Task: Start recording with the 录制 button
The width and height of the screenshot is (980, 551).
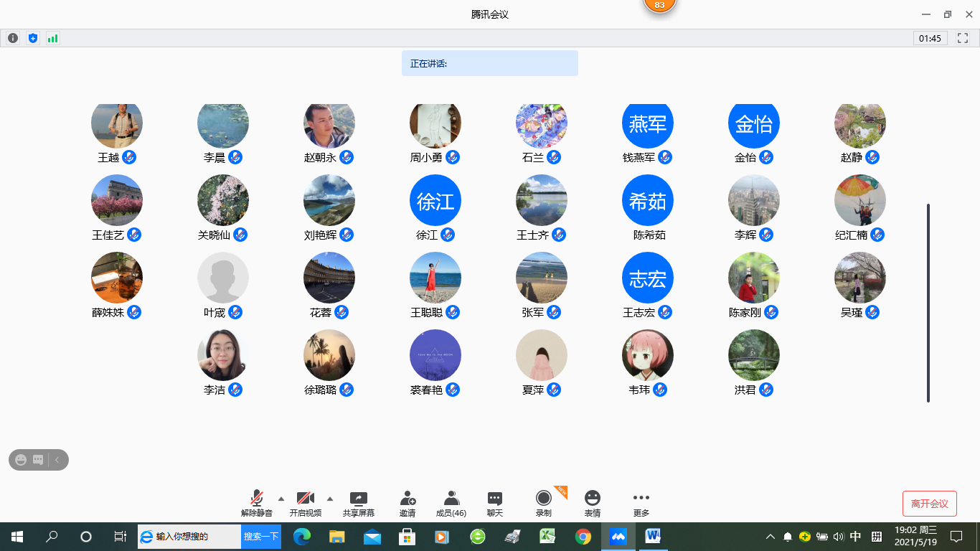Action: (x=544, y=504)
